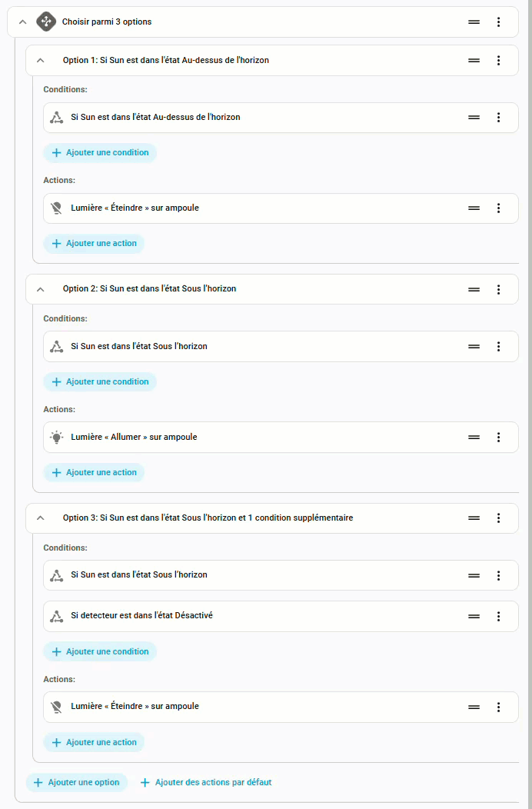
Task: Click drag handle of Option 2 header
Action: click(474, 289)
